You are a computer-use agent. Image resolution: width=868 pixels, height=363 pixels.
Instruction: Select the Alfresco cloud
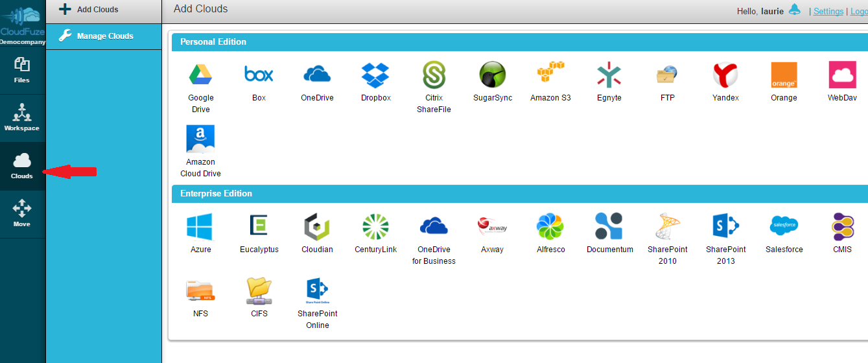click(x=550, y=227)
